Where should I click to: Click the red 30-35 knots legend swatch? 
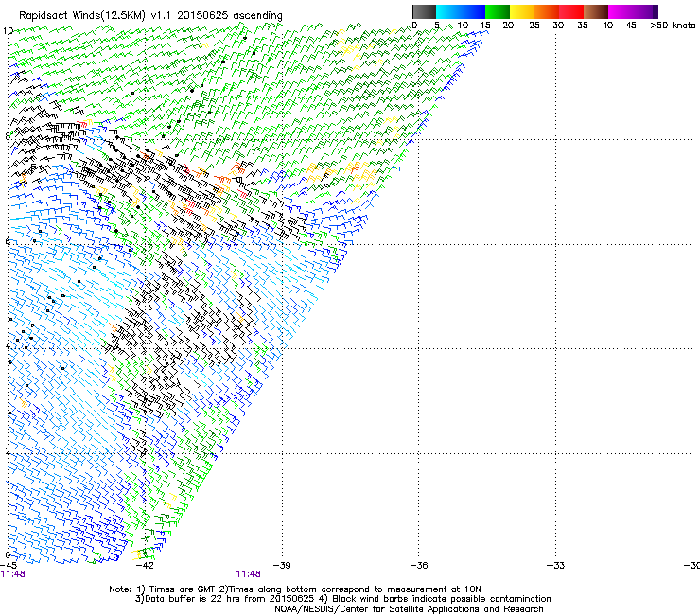(571, 11)
